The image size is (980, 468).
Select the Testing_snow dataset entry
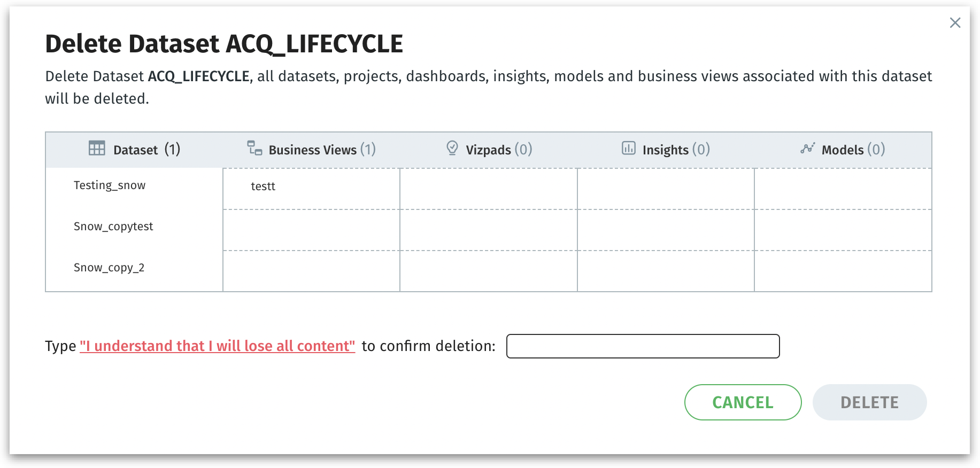pos(110,185)
